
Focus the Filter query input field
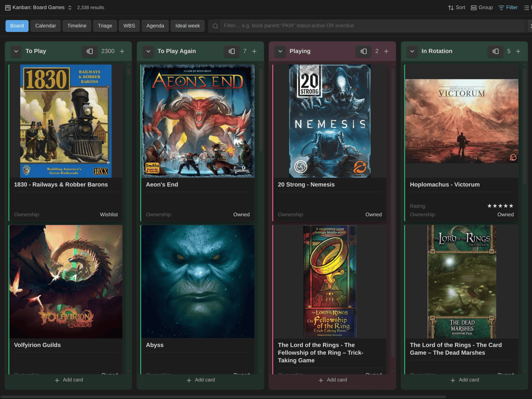coord(372,26)
